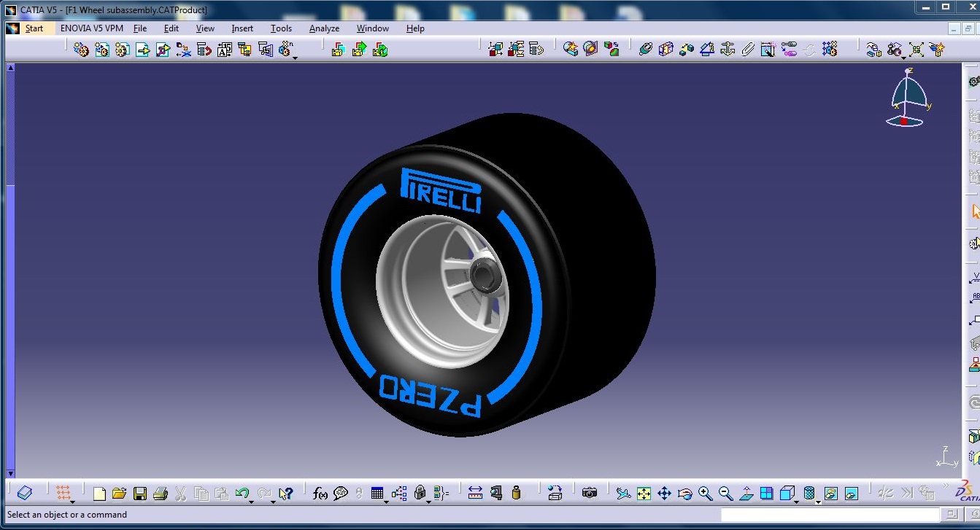The image size is (980, 530).
Task: Open the Selective Load tool
Action: [245, 49]
